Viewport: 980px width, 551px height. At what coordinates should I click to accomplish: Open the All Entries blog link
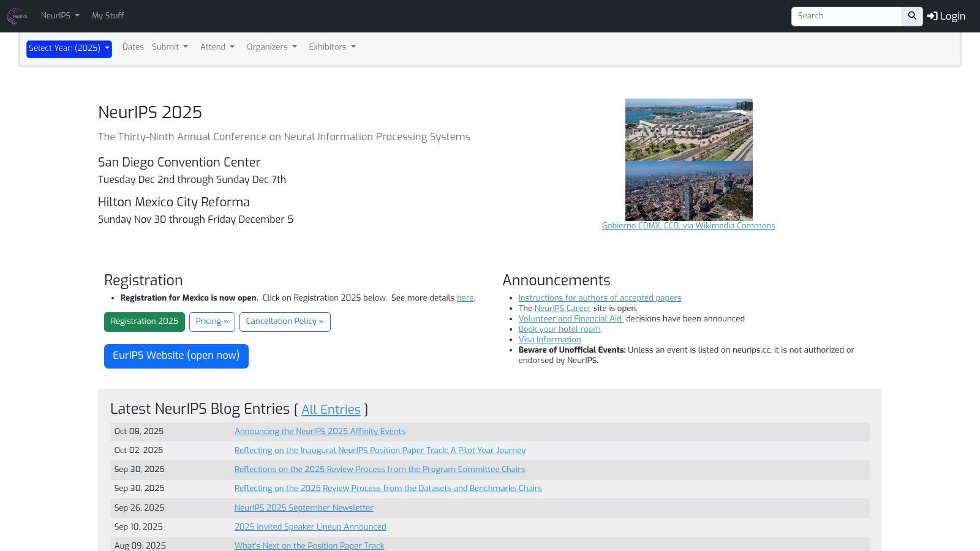331,410
